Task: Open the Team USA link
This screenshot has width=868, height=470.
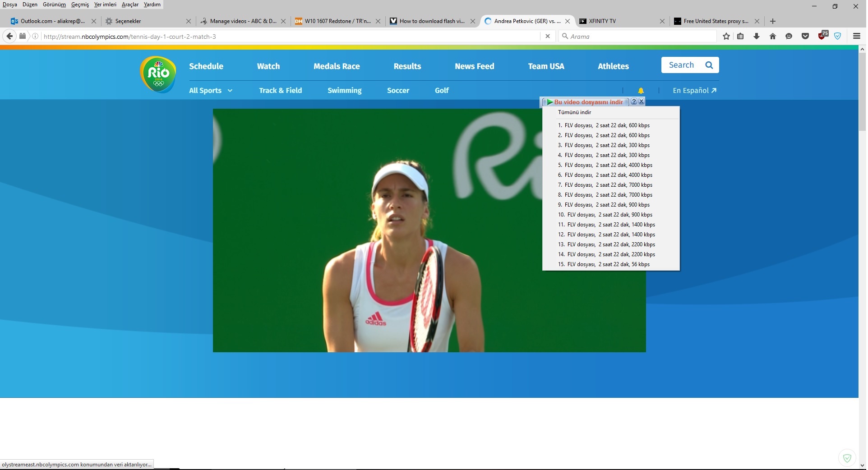Action: click(x=546, y=66)
